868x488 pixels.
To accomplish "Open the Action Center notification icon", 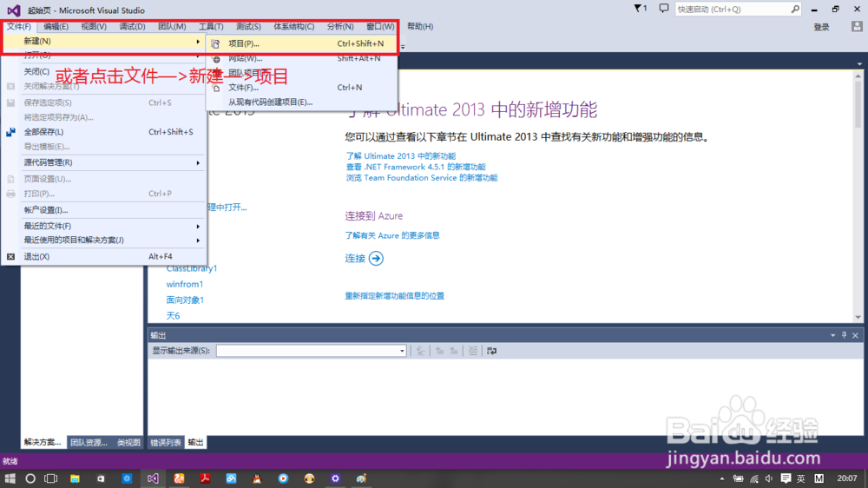I will 785,478.
